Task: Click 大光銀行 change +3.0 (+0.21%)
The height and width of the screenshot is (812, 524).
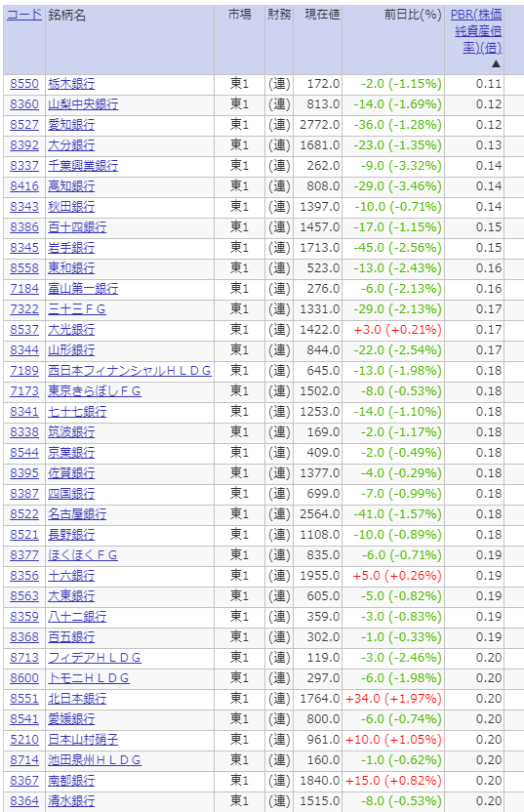Action: (x=398, y=330)
